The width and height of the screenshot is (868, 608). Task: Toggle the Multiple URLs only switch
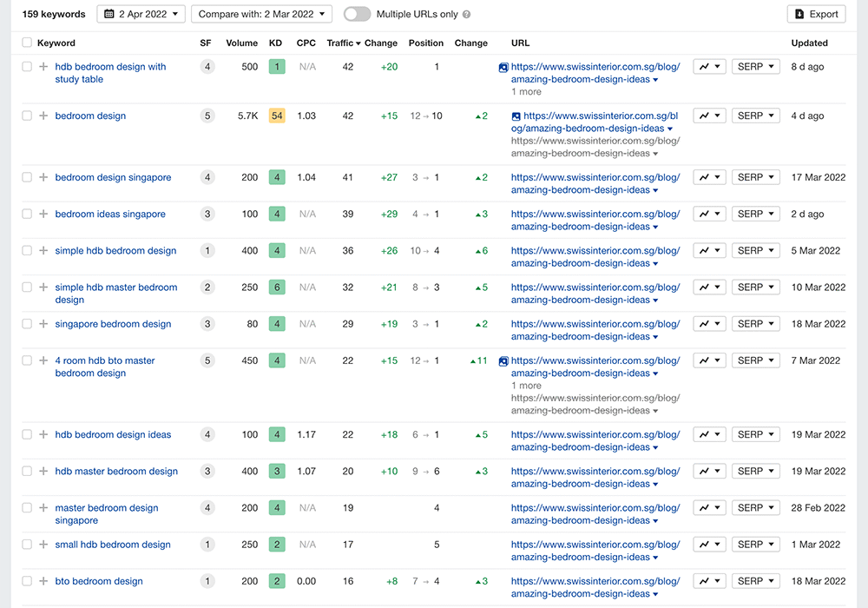point(357,14)
